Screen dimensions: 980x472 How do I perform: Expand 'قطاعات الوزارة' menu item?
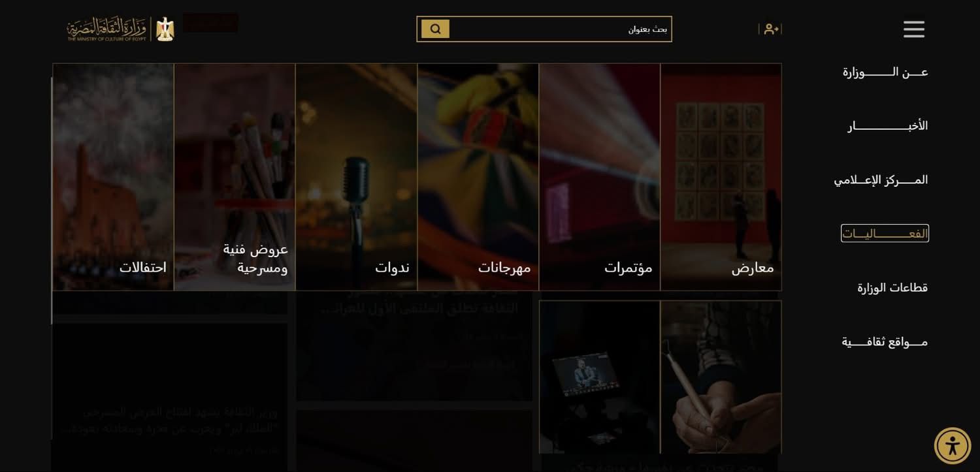point(892,287)
